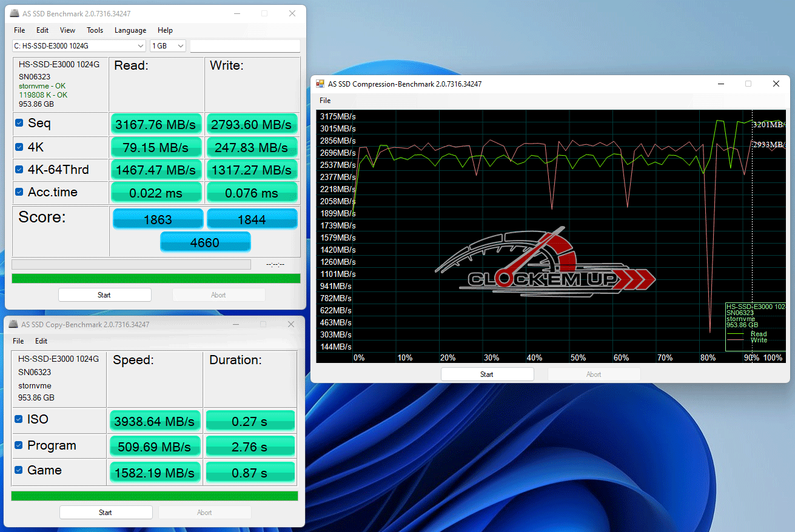The width and height of the screenshot is (795, 532).
Task: Open the Language menu
Action: click(x=130, y=30)
